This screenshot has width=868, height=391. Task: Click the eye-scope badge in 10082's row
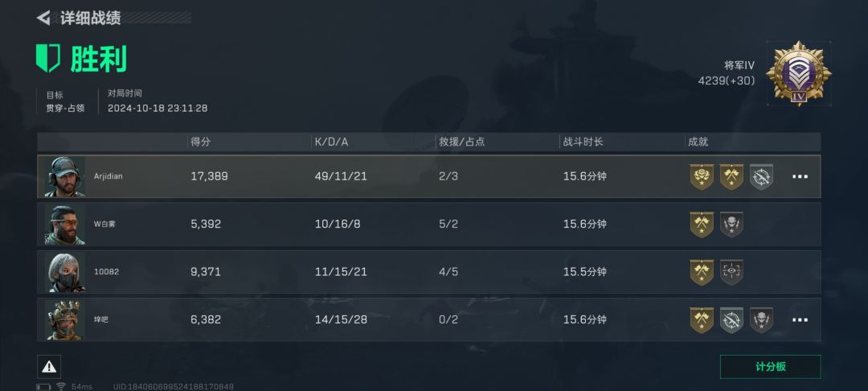coord(731,272)
